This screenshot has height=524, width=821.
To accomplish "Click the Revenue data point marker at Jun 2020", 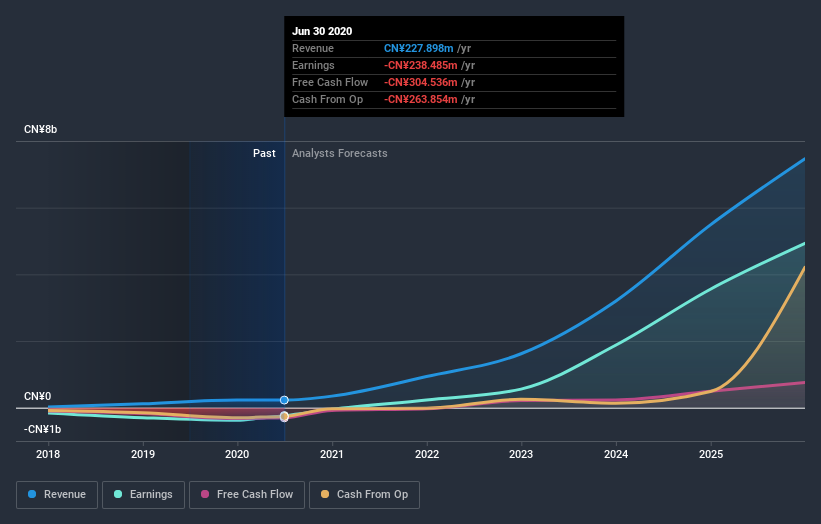I will coord(284,400).
